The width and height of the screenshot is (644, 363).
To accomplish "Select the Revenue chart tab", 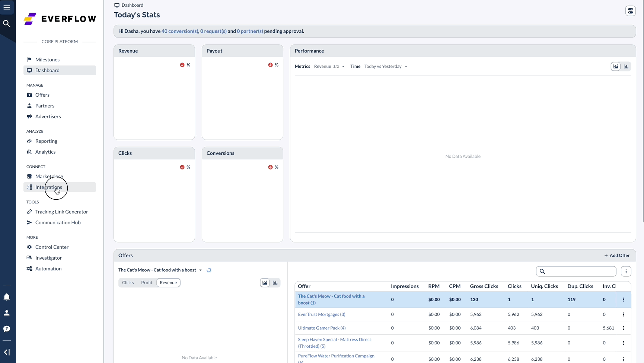I will [x=168, y=283].
